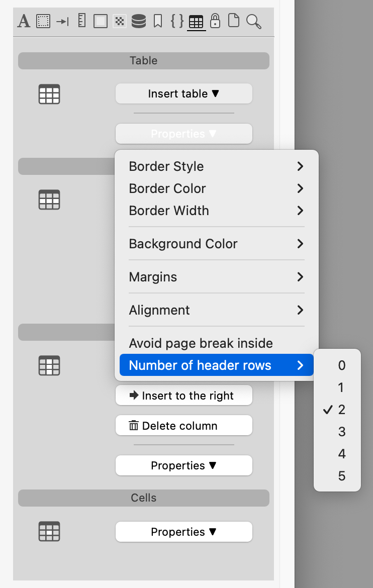
Task: Open the Background Color submenu
Action: (x=217, y=244)
